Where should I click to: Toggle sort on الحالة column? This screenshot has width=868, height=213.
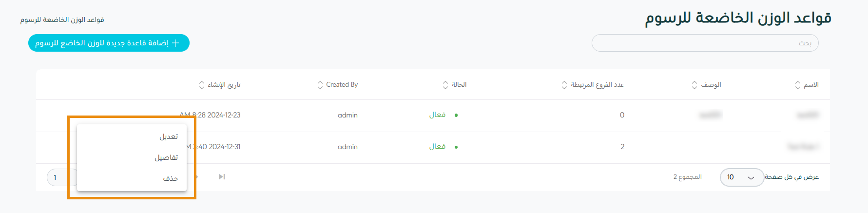(x=445, y=85)
